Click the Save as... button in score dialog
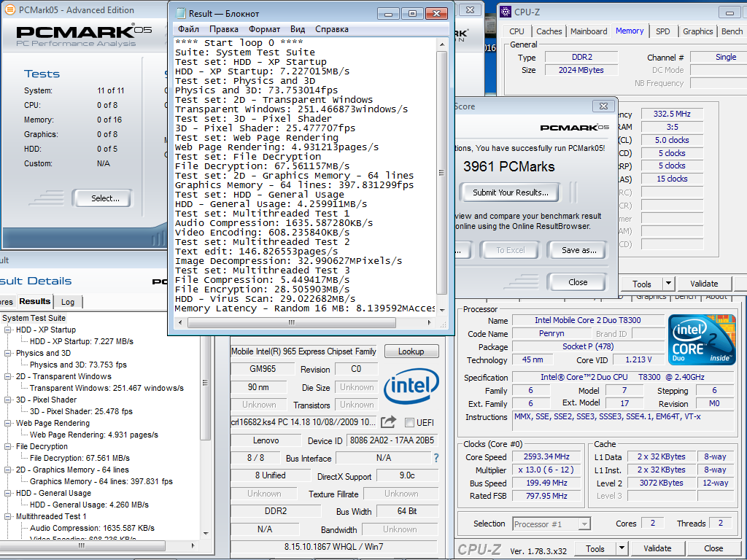This screenshot has width=747, height=560. coord(578,250)
